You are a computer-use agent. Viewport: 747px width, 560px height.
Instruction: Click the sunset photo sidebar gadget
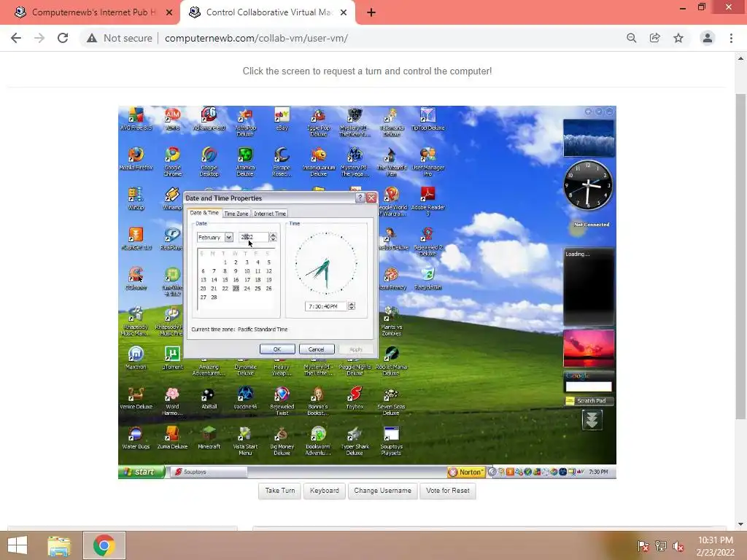(589, 348)
